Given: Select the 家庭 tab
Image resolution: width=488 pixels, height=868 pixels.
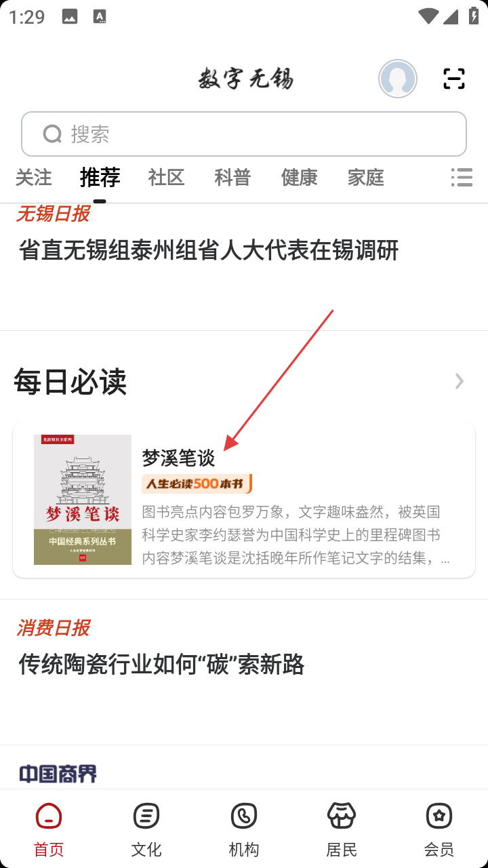Looking at the screenshot, I should [x=366, y=178].
